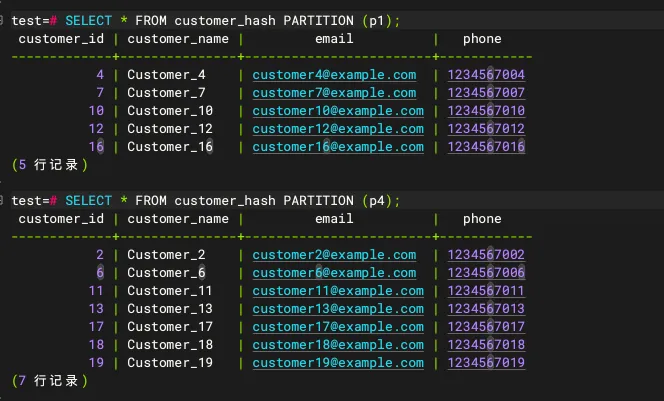The width and height of the screenshot is (664, 401).
Task: Open the customer7@example.com email link
Action: [334, 93]
